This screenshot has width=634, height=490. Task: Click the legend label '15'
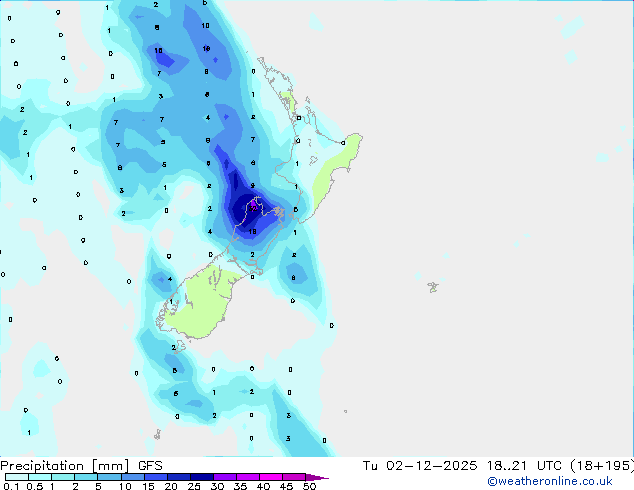click(148, 486)
